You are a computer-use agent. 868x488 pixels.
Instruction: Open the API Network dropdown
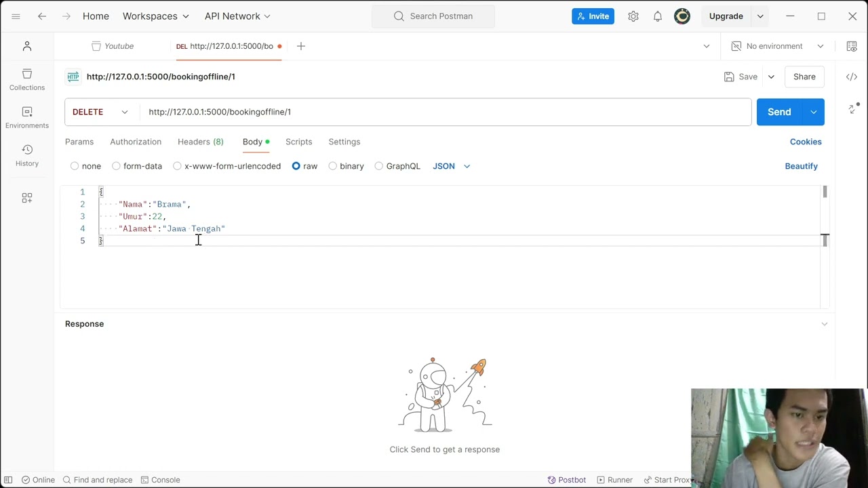237,16
